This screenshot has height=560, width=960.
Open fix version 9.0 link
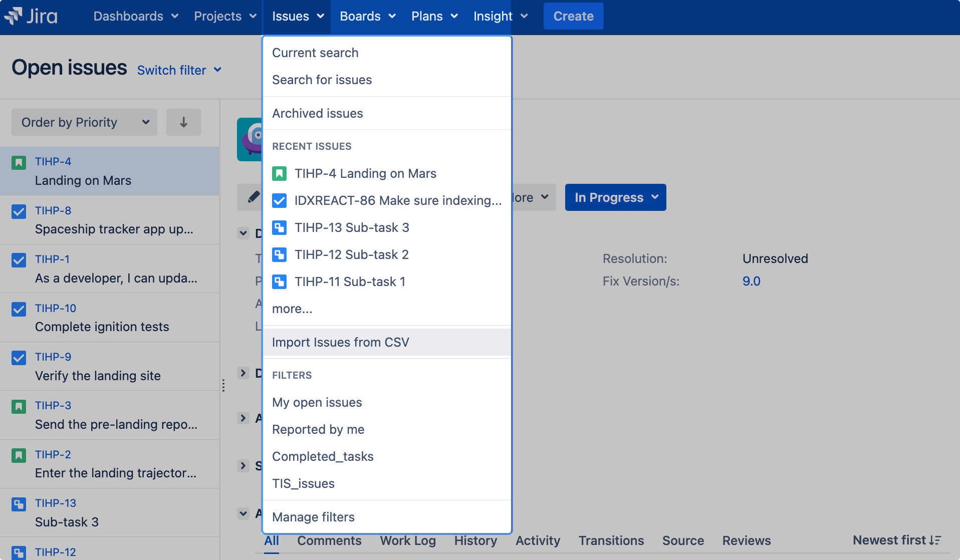pos(751,281)
